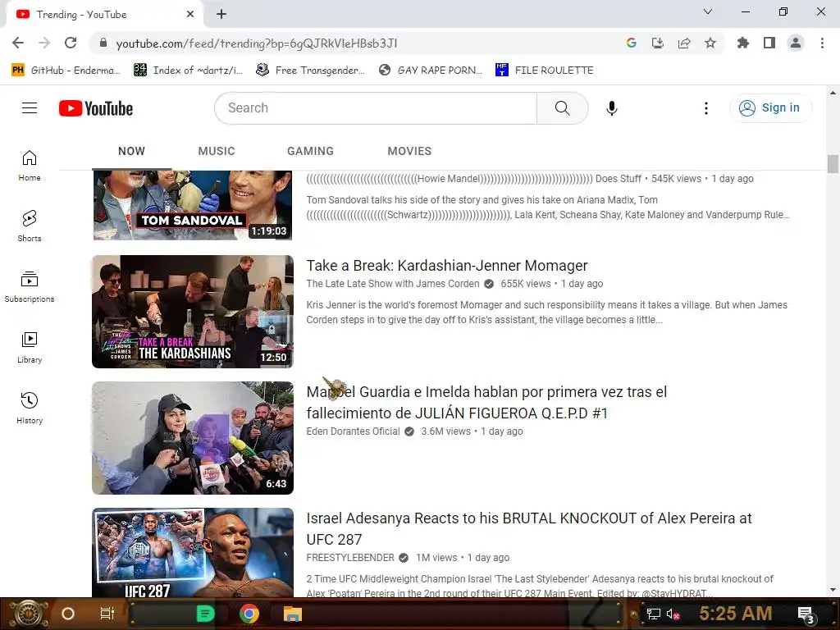Viewport: 840px width, 630px height.
Task: Switch to the MUSIC tab
Action: 217,151
